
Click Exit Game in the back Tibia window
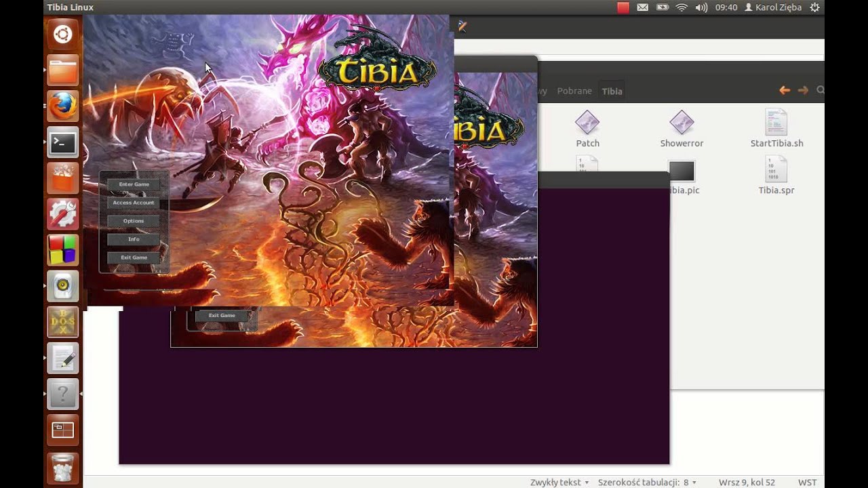pos(222,315)
